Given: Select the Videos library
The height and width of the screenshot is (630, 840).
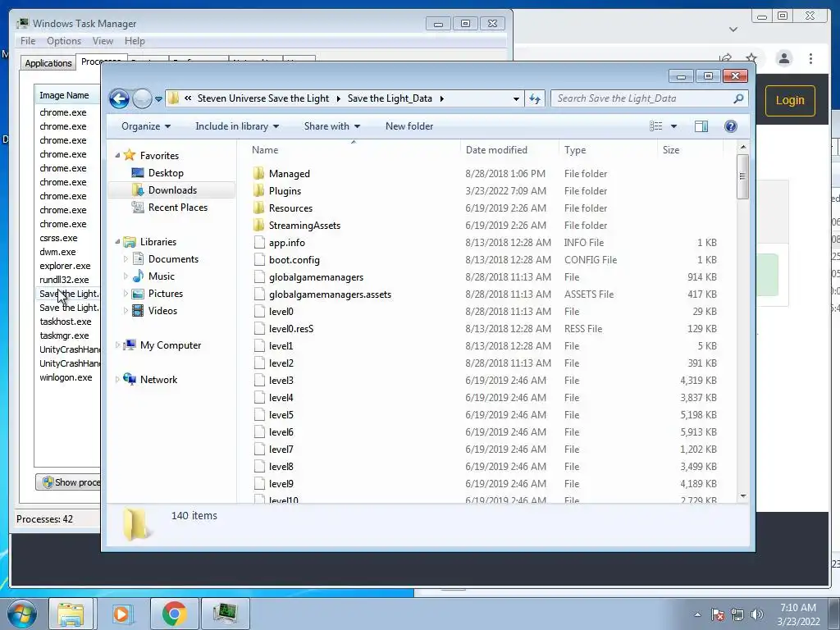Looking at the screenshot, I should 162,311.
